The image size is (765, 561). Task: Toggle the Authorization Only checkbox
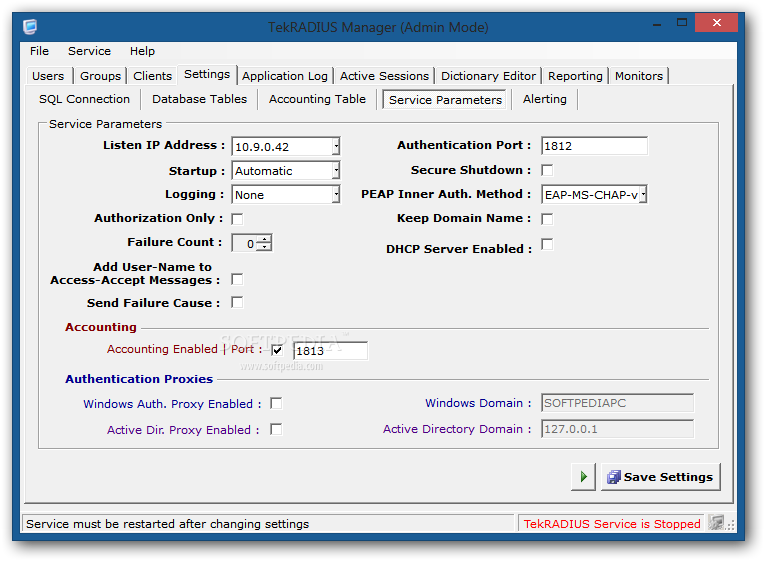pos(237,219)
